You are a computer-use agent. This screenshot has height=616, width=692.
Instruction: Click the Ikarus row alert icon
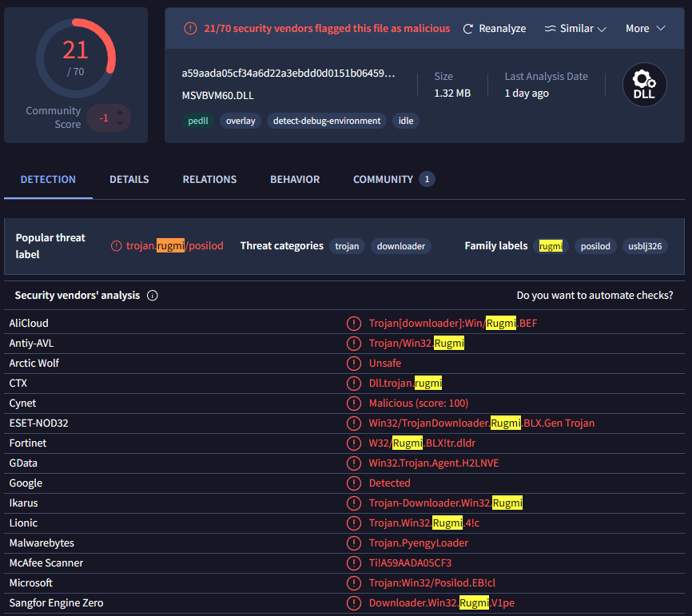click(353, 503)
